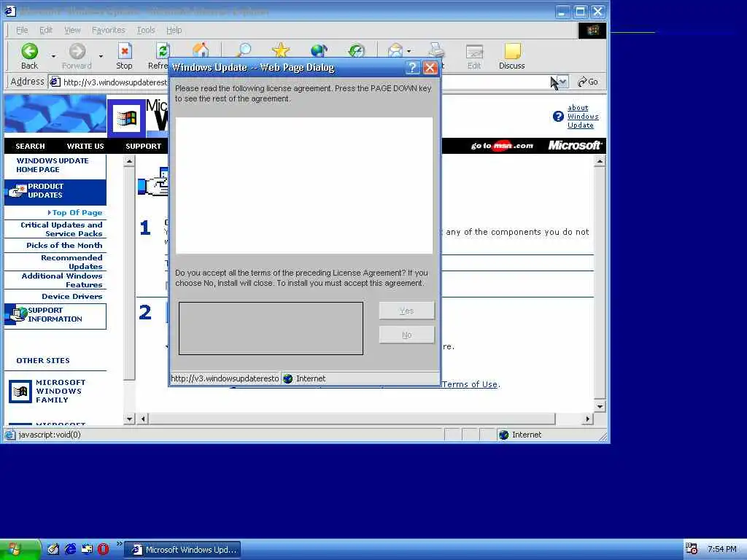The image size is (747, 560).
Task: Open the Mail button dropdown arrow
Action: coord(409,52)
